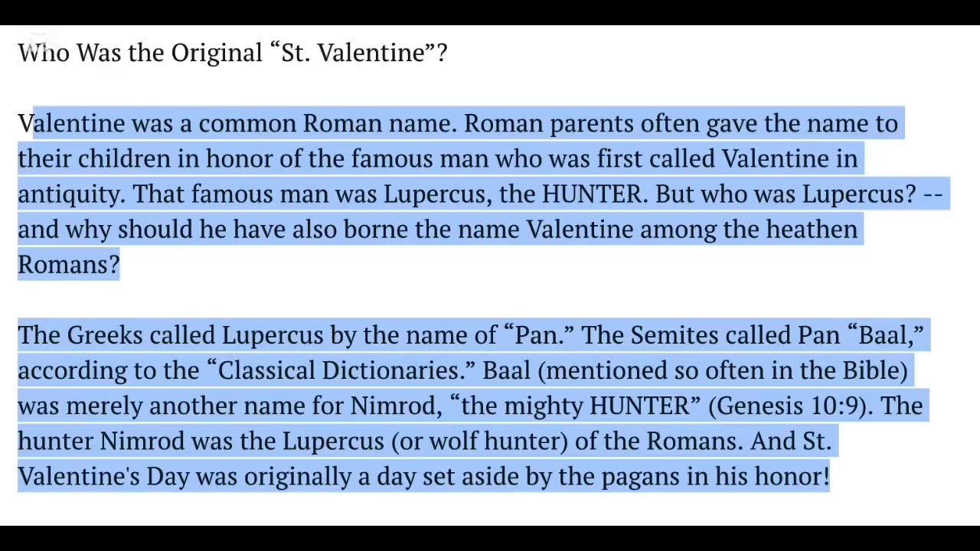Click the phrase "Valentine's Day" in the last line
Screen dimensions: 980x551
click(x=103, y=476)
